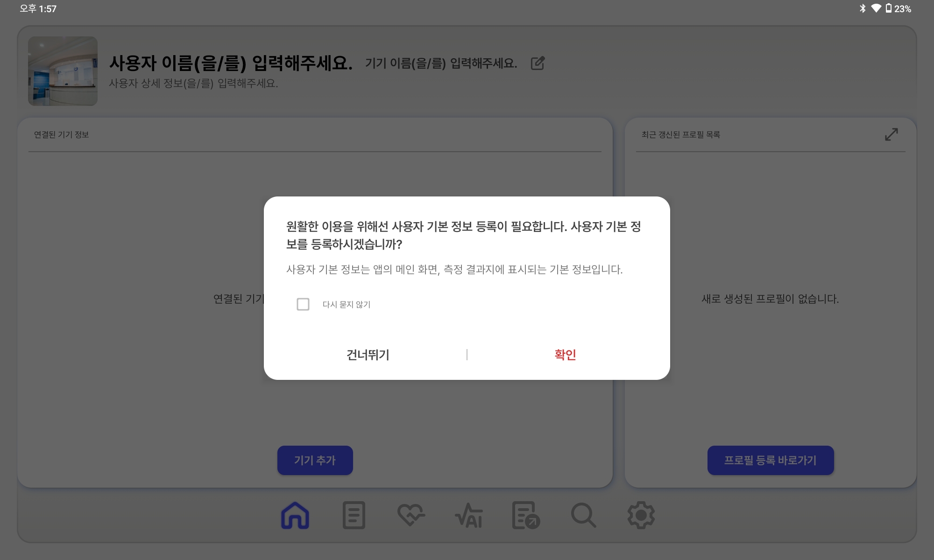Tap the '다시 묻지 않기' label text
The width and height of the screenshot is (934, 560).
[347, 304]
